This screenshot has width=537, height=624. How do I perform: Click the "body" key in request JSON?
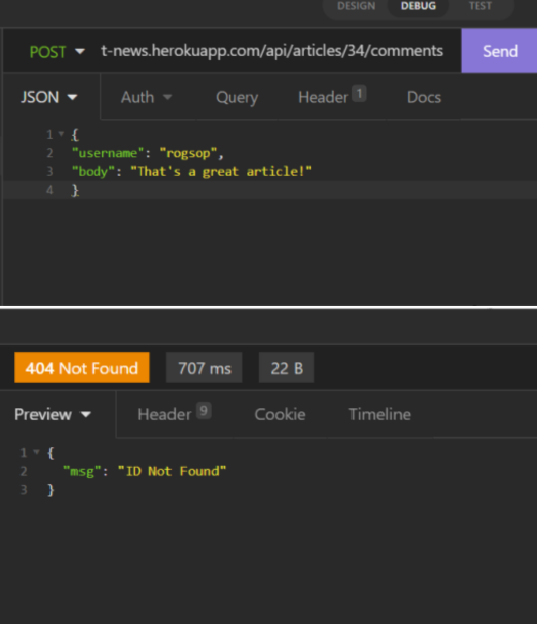(x=93, y=172)
